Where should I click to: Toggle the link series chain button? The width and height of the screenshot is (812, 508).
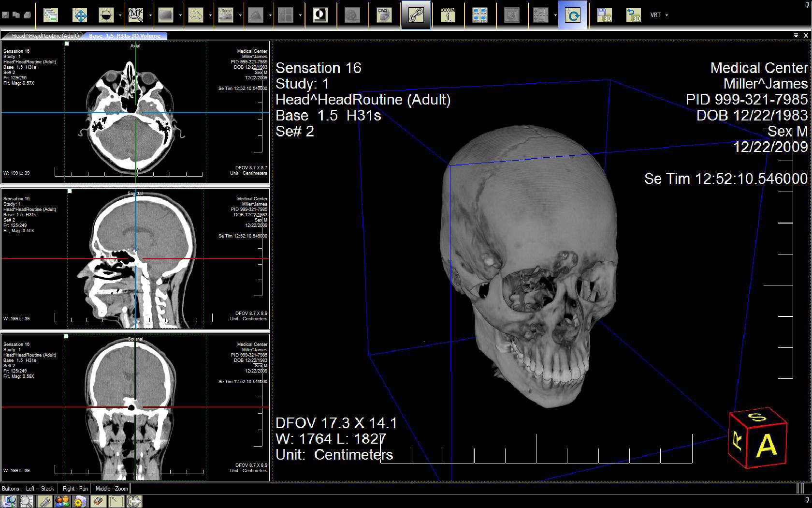(x=416, y=15)
